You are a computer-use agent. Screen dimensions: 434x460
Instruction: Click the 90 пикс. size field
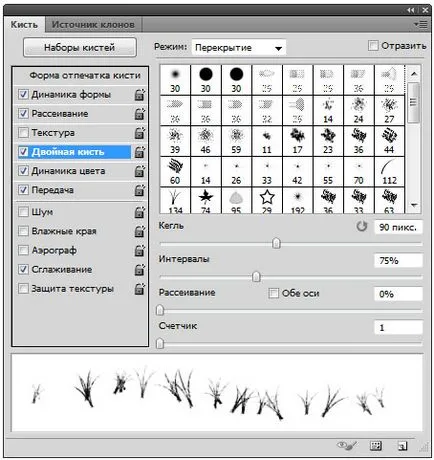pos(398,227)
